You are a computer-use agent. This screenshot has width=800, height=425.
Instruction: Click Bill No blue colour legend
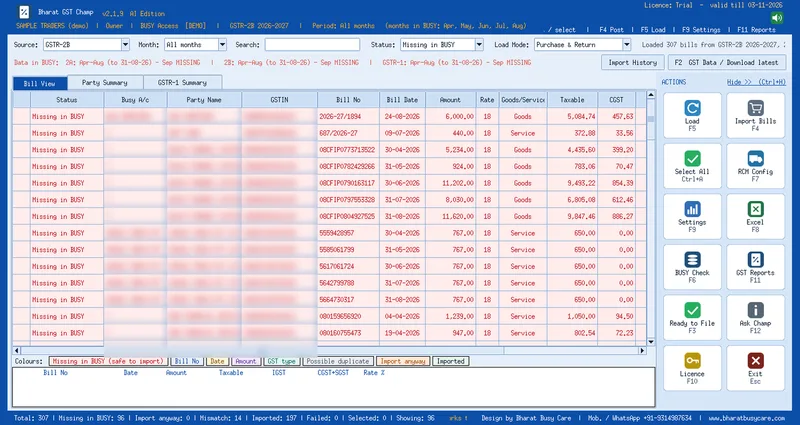click(x=187, y=361)
